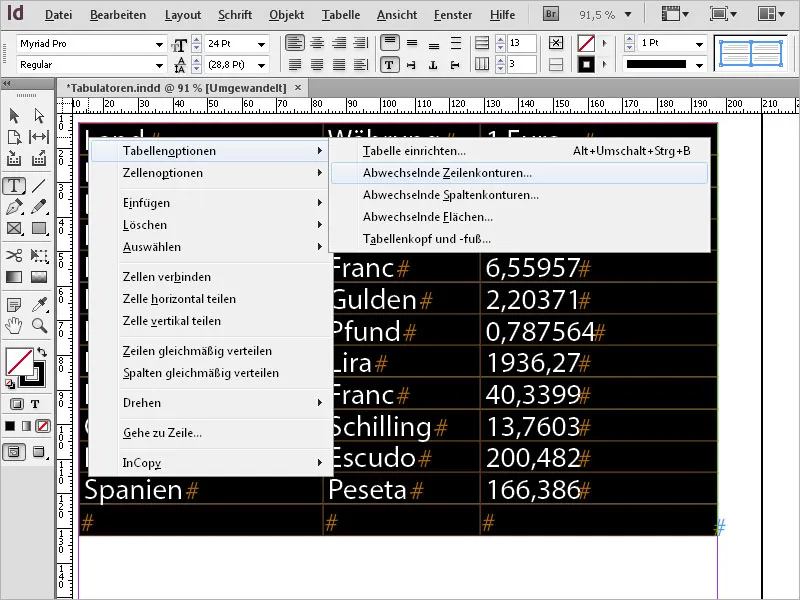The width and height of the screenshot is (800, 600).
Task: Enable center text alignment
Action: (317, 42)
